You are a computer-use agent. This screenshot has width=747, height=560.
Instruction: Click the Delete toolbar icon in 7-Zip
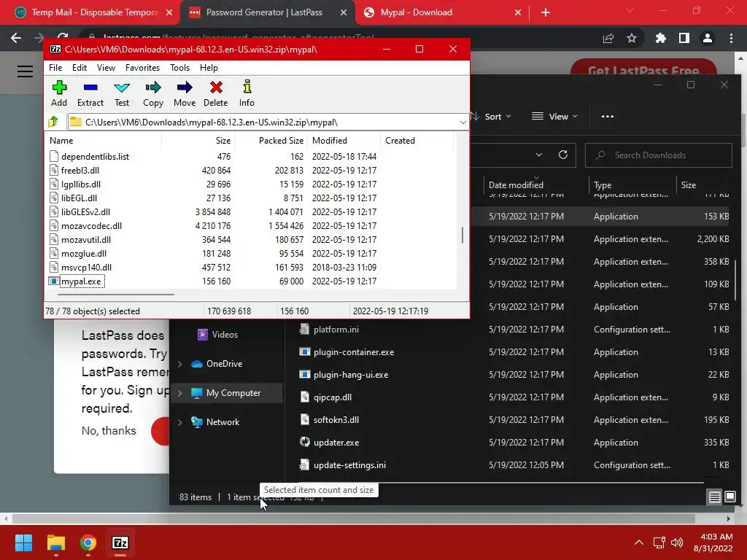[x=216, y=87]
